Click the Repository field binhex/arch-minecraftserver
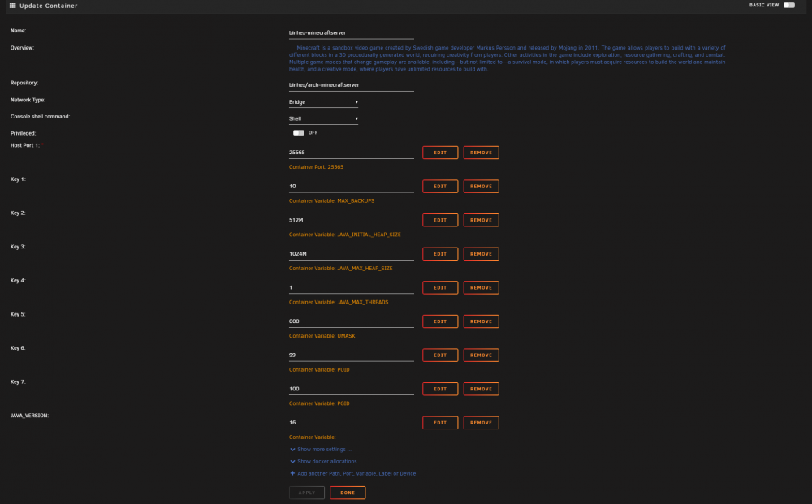This screenshot has height=504, width=812. (x=351, y=85)
